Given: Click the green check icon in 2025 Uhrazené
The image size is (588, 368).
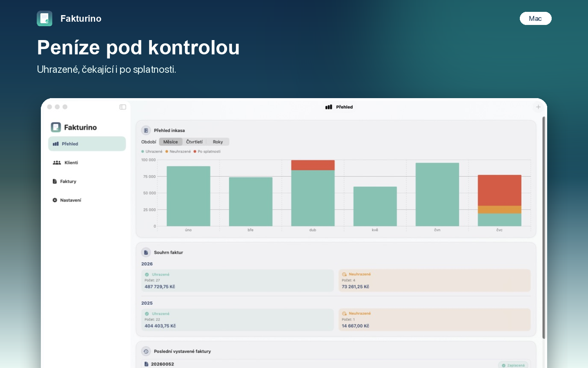Looking at the screenshot, I should [x=147, y=314].
